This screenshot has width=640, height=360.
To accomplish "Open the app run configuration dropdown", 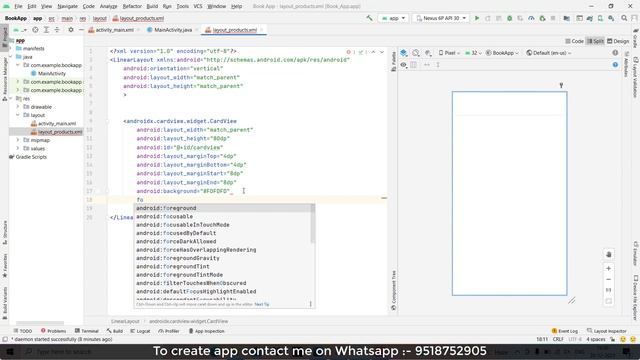I will [393, 18].
